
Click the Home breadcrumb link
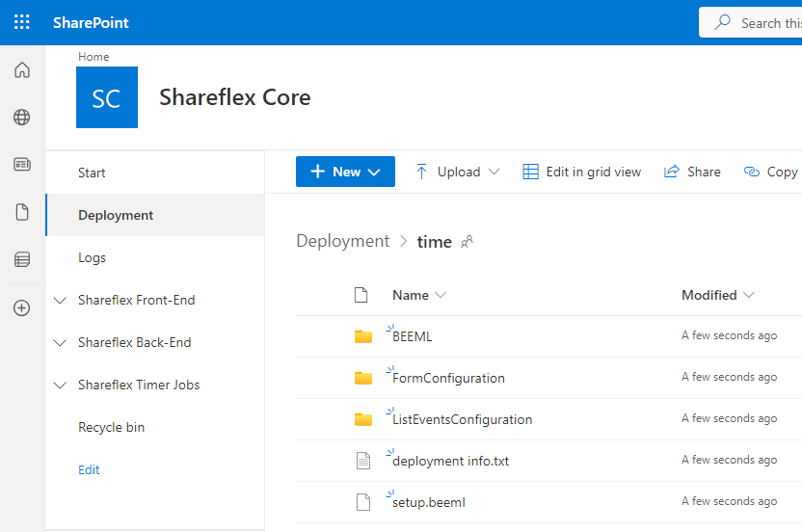tap(94, 56)
